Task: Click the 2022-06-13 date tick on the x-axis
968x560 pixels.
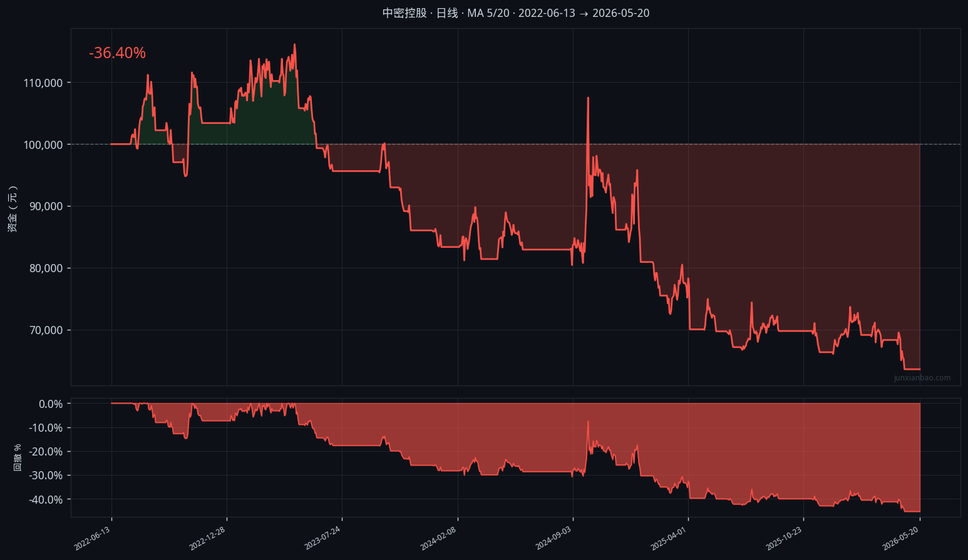Action: click(93, 538)
